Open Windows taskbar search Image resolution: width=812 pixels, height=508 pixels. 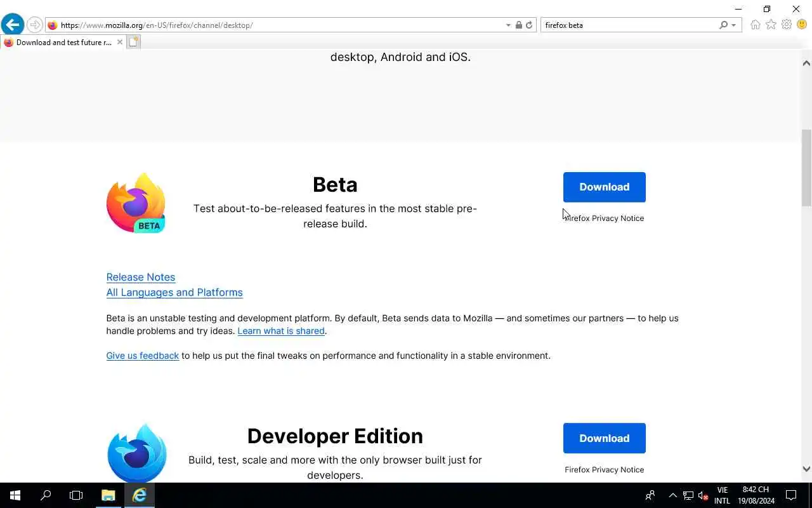[46, 495]
